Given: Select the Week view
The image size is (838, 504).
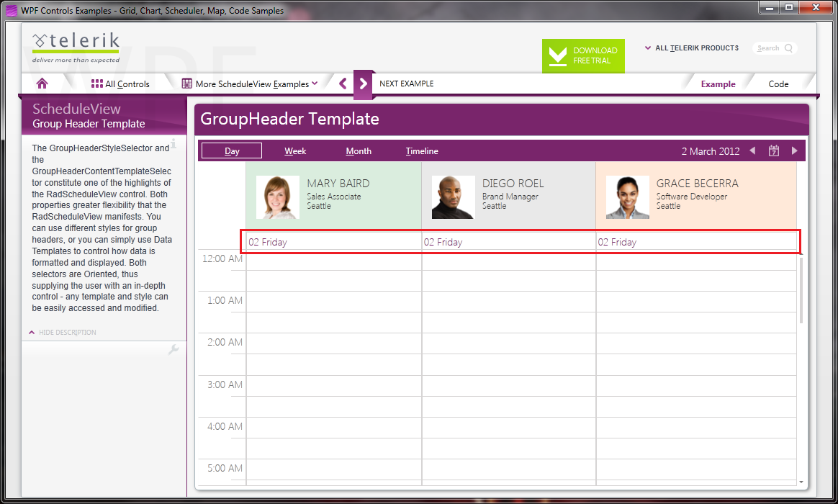Looking at the screenshot, I should [295, 151].
